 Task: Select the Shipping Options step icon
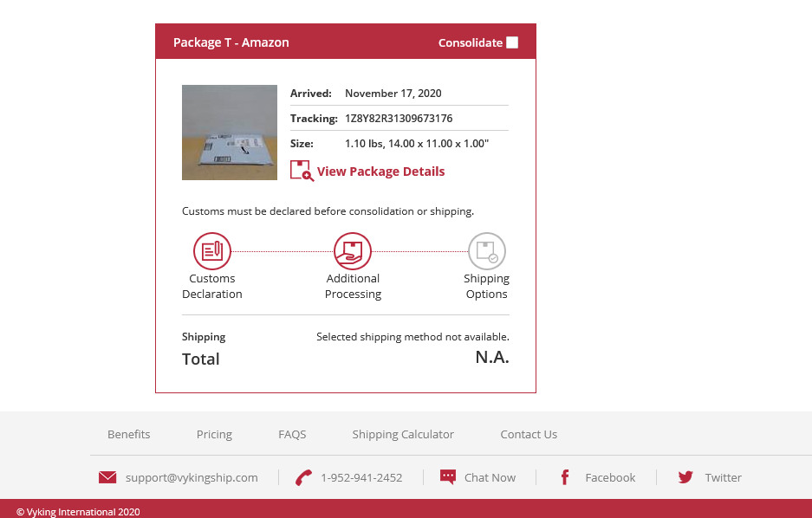click(x=486, y=251)
